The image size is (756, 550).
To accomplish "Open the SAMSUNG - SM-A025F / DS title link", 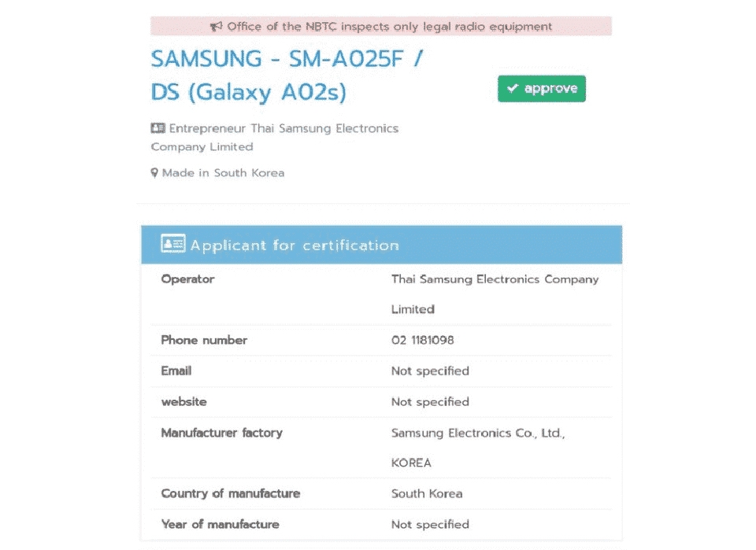I will [287, 75].
